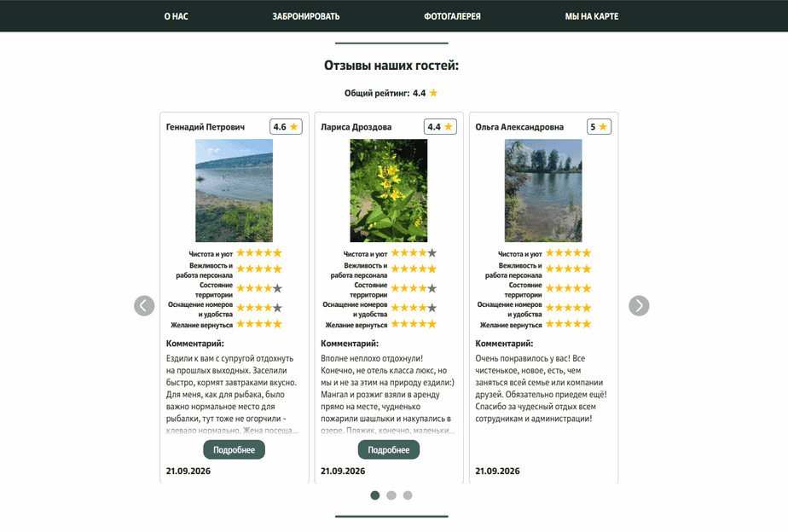This screenshot has height=532, width=788.
Task: Click Желание вернуться stars in Лариса's card
Action: tap(414, 324)
